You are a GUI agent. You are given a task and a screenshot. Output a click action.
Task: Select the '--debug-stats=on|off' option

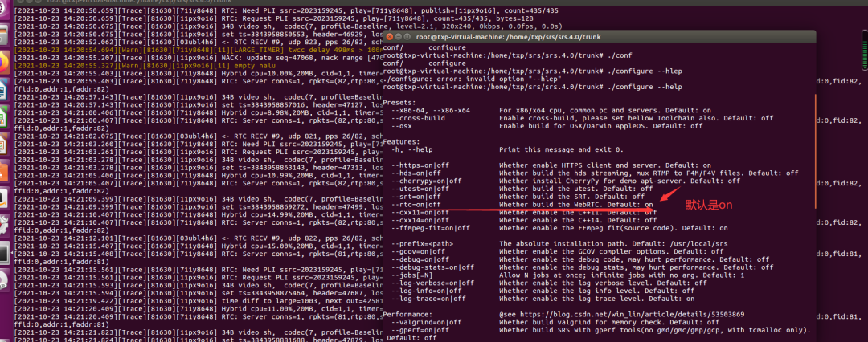[x=433, y=267]
